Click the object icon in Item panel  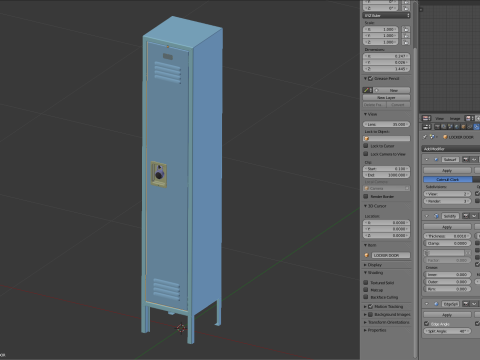pyautogui.click(x=367, y=255)
